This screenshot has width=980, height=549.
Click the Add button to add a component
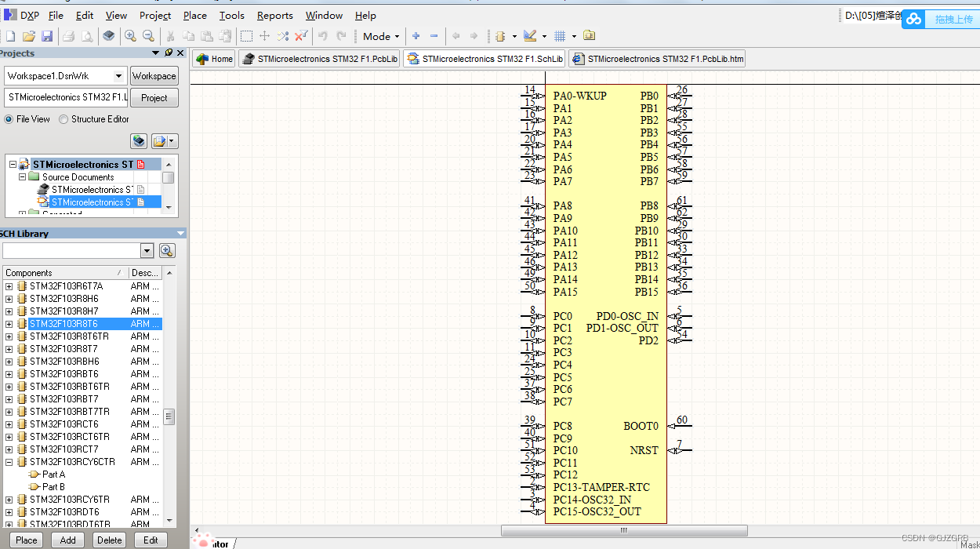point(67,540)
